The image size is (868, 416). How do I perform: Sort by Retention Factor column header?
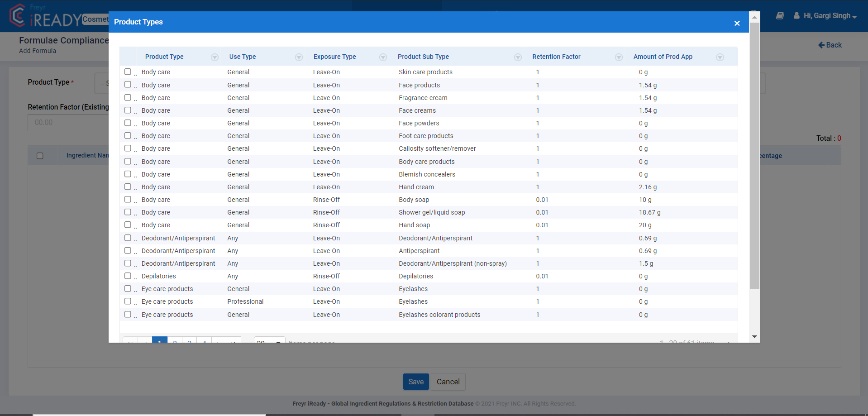(x=556, y=57)
